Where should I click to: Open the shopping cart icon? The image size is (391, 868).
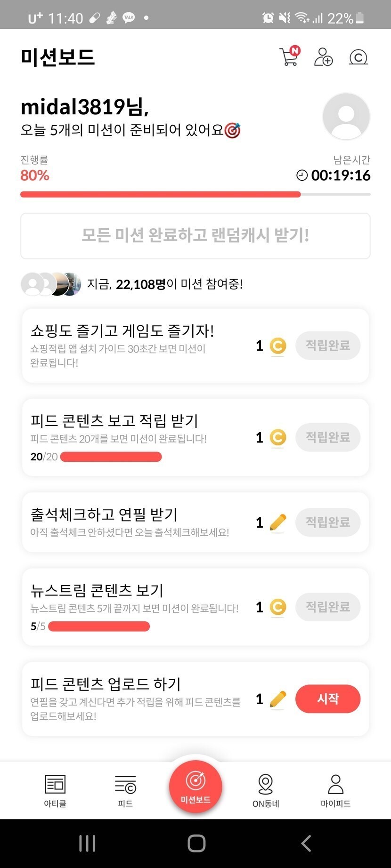[x=289, y=57]
